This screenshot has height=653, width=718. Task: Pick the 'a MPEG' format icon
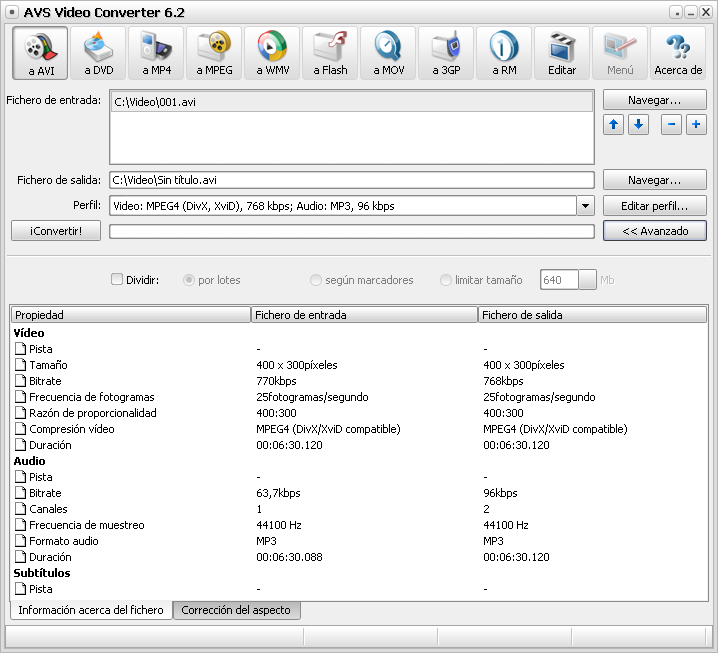[x=214, y=53]
